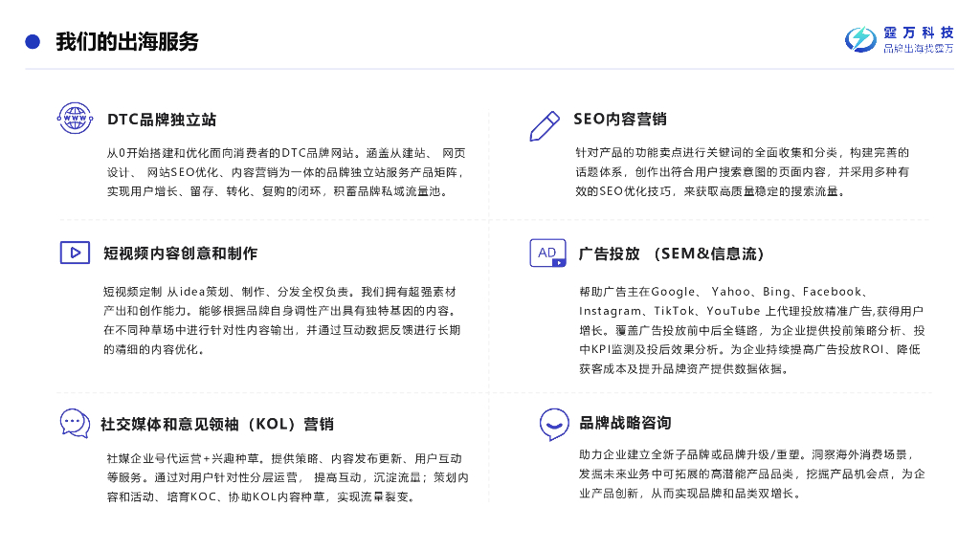Image resolution: width=980 pixels, height=551 pixels.
Task: Click the 广告投放 (SEM&信息流) title
Action: coord(671,253)
